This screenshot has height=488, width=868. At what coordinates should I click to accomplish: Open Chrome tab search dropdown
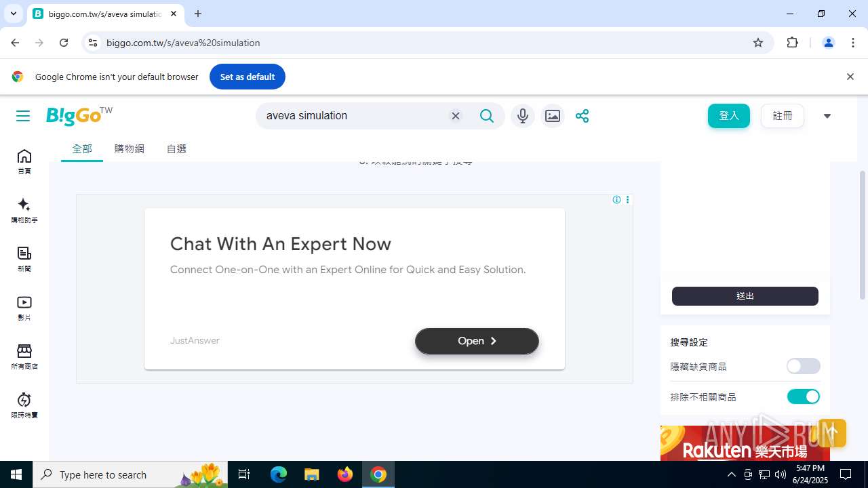13,14
